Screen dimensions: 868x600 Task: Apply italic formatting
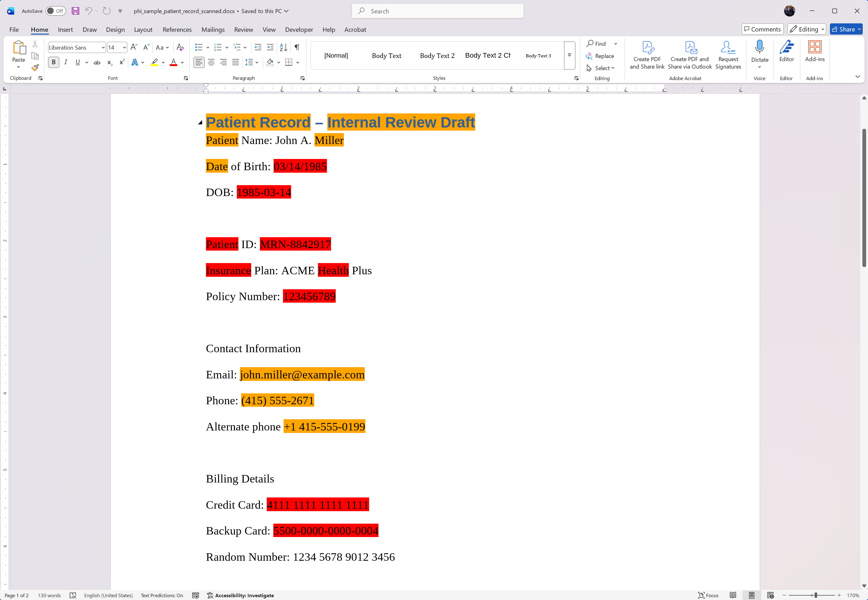click(66, 62)
